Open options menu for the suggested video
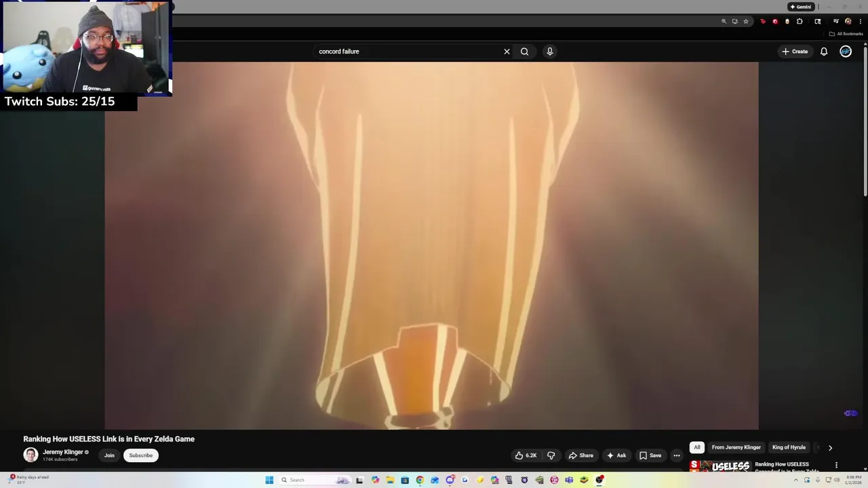Image resolution: width=868 pixels, height=488 pixels. [836, 466]
